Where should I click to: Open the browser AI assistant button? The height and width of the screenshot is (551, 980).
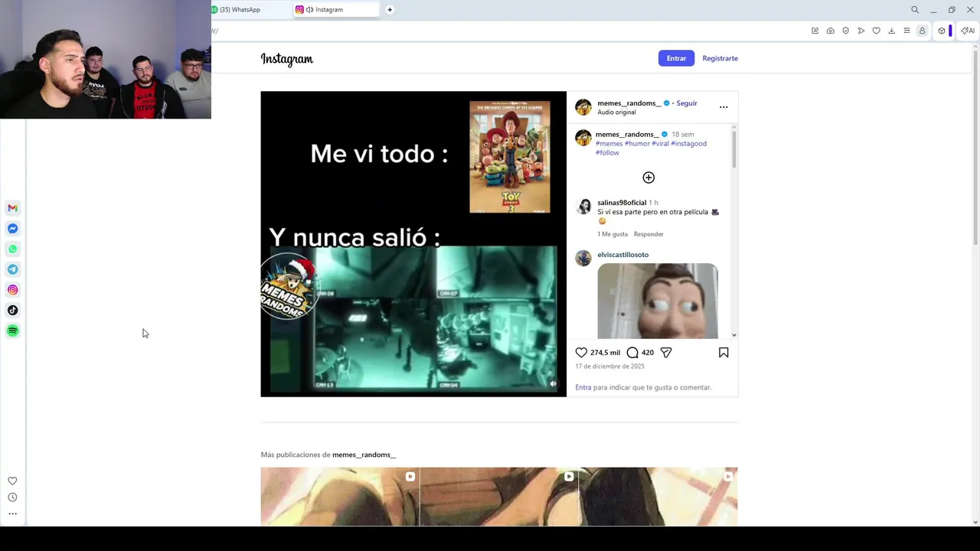[x=968, y=31]
